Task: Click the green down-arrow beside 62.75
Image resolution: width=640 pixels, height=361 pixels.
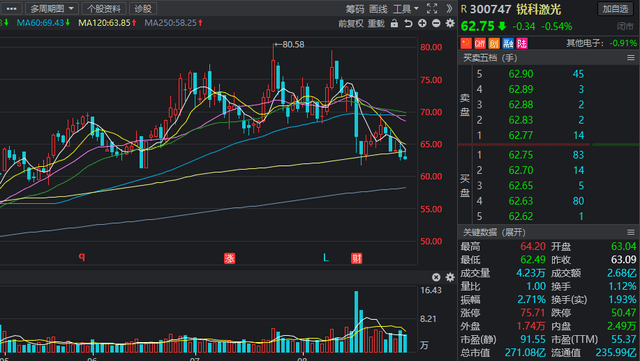Action: 502,27
